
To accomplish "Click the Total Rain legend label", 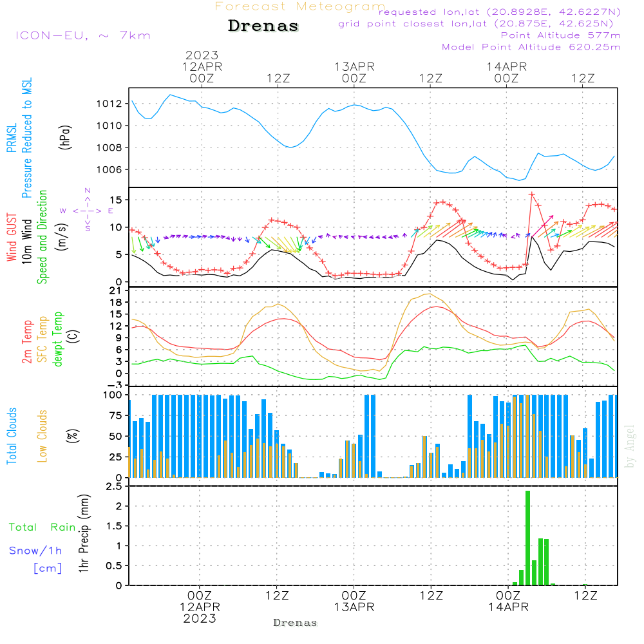I will tap(42, 527).
